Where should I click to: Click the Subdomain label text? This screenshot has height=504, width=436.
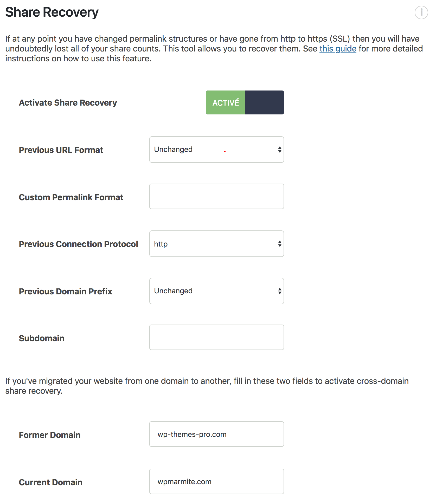pos(42,338)
